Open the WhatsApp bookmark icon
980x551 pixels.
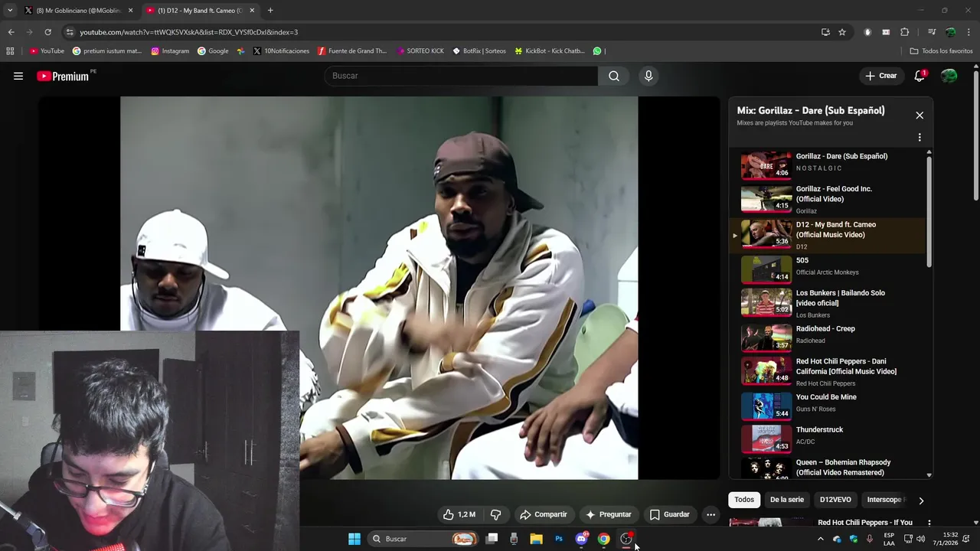pyautogui.click(x=598, y=51)
